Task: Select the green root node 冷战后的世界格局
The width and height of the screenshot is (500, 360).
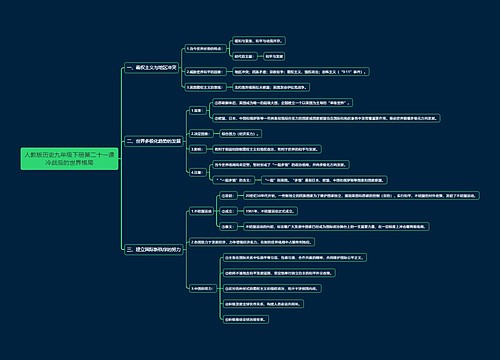Action: pos(69,159)
